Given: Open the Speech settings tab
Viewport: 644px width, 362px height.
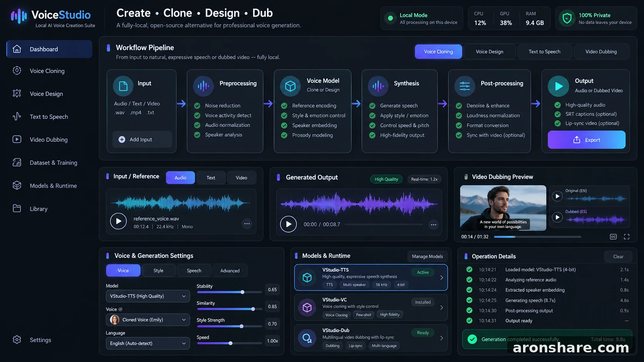Looking at the screenshot, I should [194, 270].
